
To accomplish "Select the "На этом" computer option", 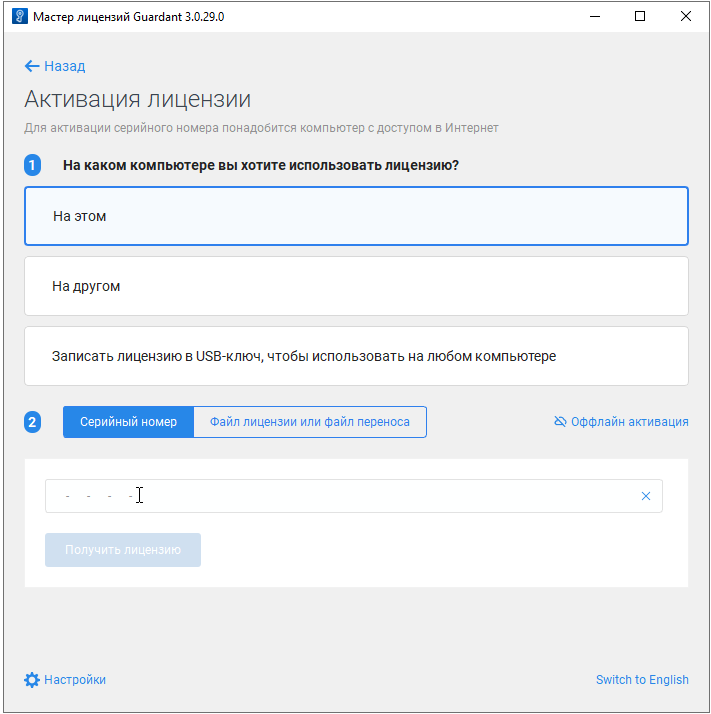I will pyautogui.click(x=356, y=216).
